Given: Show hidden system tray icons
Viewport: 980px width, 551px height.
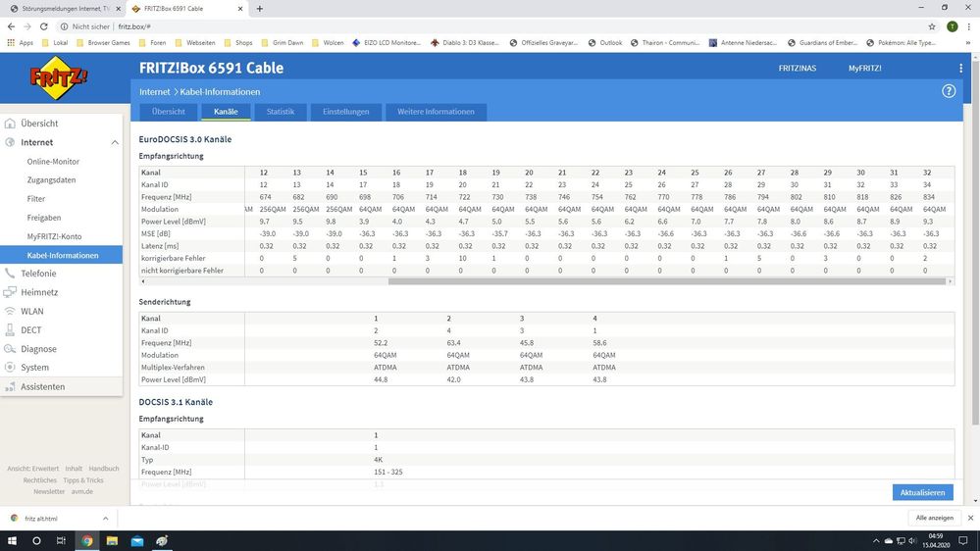Looking at the screenshot, I should 876,541.
